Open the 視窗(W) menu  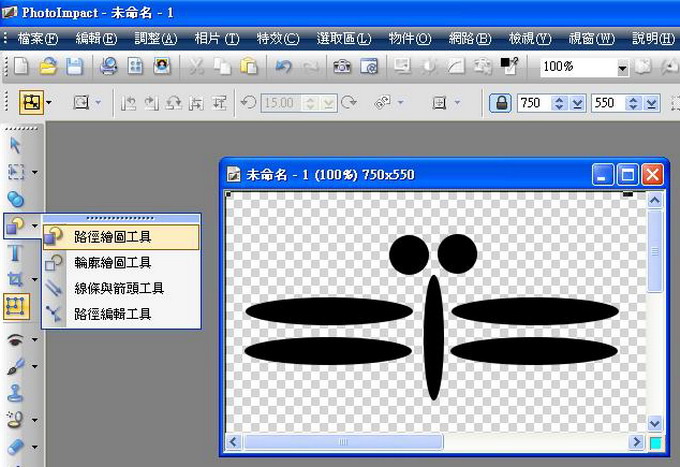tap(592, 39)
